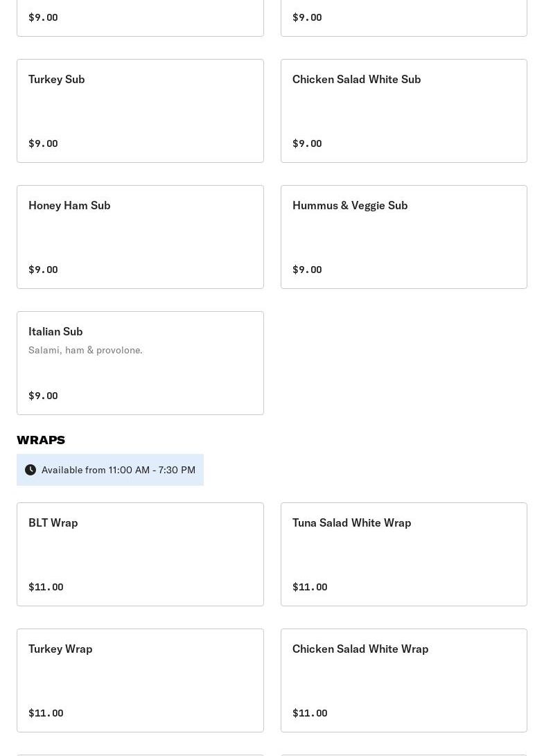
Task: Click the Honey Ham Sub $9.00 price
Action: 43,270
